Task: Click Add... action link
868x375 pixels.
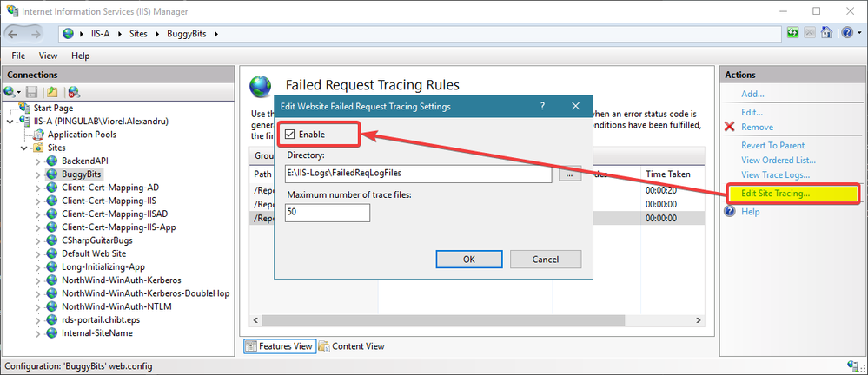Action: [x=752, y=95]
